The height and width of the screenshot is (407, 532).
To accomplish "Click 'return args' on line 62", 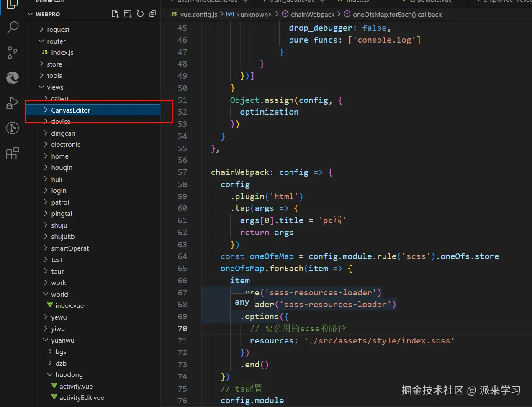I will tap(267, 232).
